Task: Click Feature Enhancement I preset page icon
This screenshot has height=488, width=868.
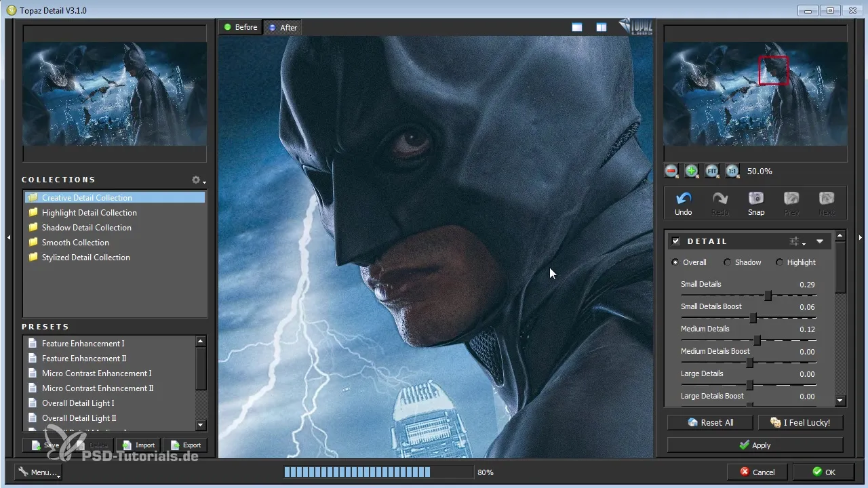Action: pos(33,344)
